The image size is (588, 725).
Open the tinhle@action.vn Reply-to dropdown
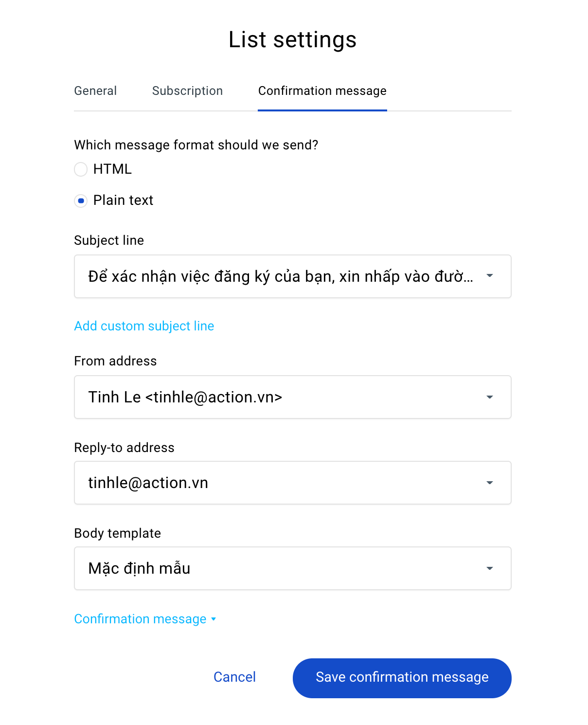tap(293, 483)
